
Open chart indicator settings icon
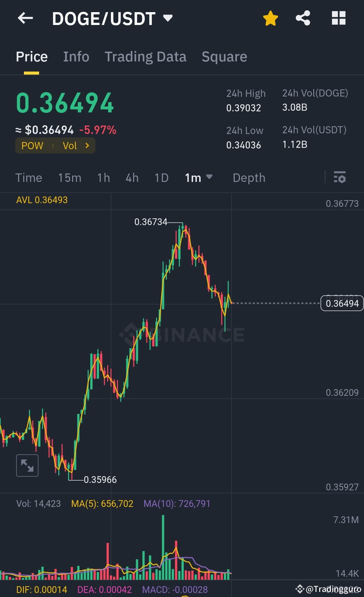(340, 178)
